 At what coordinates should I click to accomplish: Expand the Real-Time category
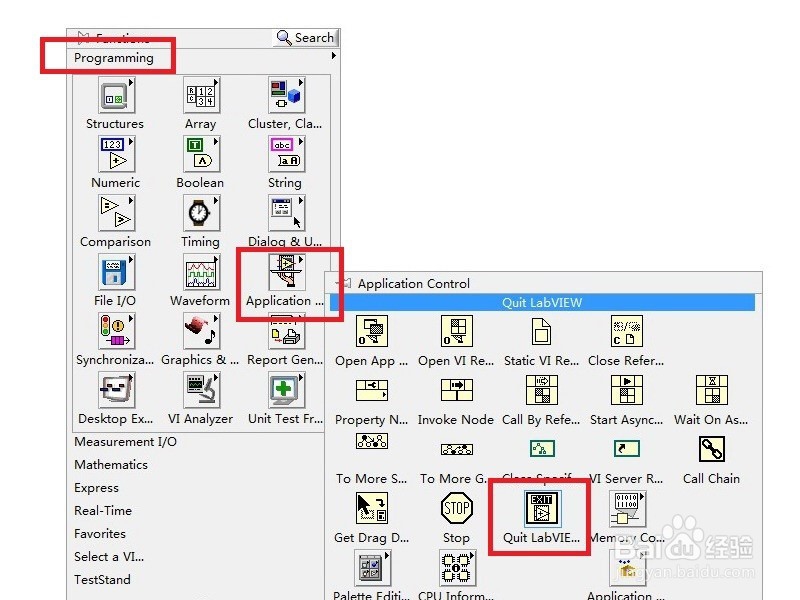(x=103, y=511)
